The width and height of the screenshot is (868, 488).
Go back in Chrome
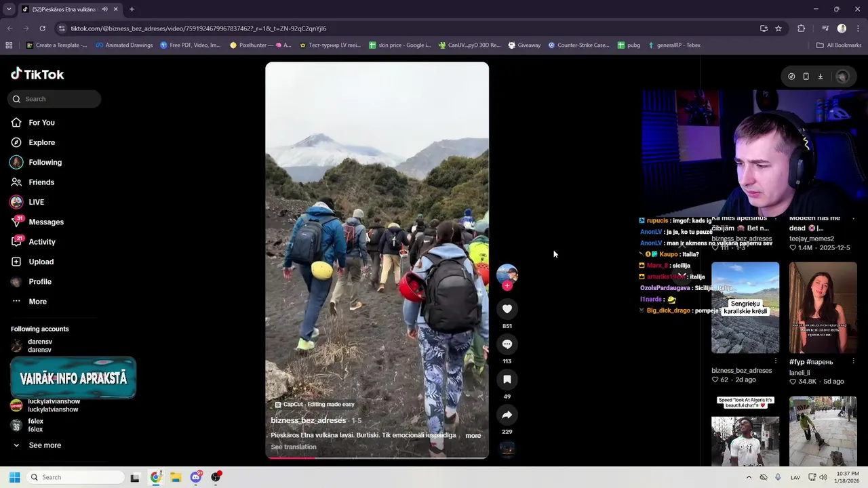point(9,28)
